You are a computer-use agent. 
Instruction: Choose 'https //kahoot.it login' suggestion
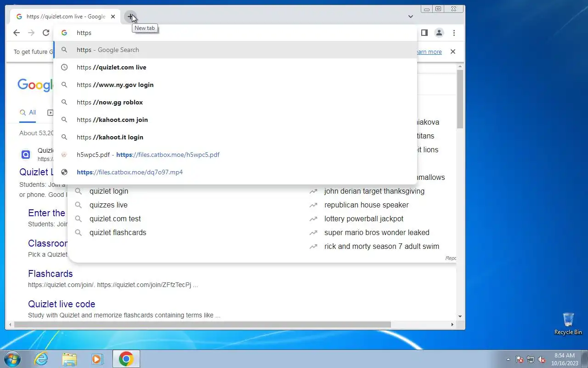(x=235, y=137)
